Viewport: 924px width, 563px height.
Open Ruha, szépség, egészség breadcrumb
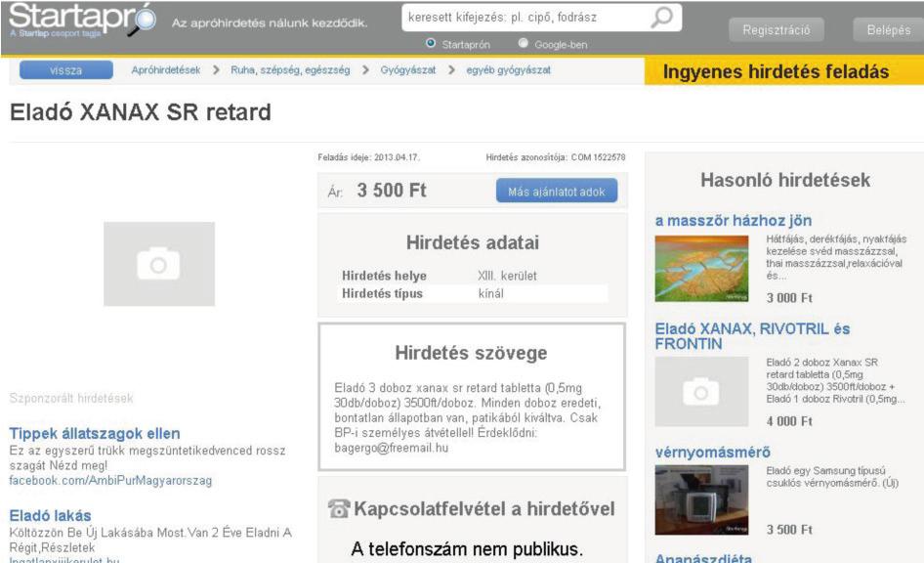290,70
